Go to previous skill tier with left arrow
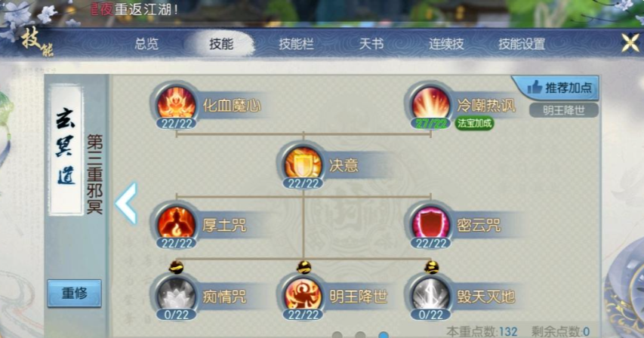Screen dimensions: 644x338 tap(126, 204)
